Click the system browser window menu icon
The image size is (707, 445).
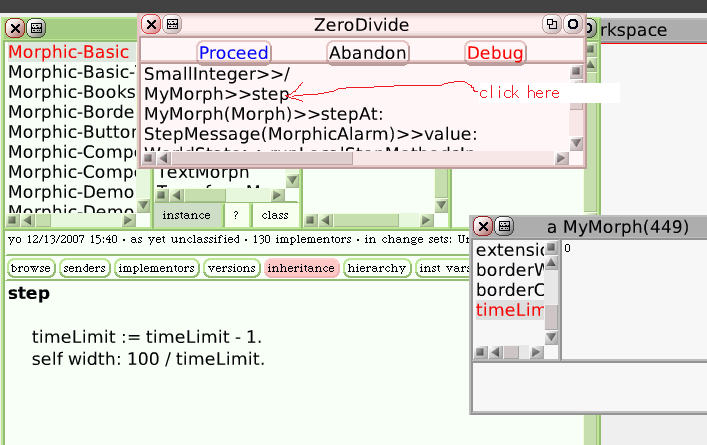[x=36, y=28]
